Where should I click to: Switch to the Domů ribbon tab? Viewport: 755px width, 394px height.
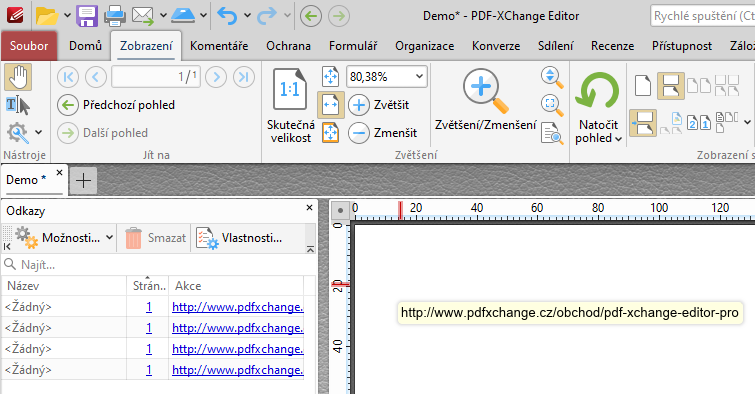(x=85, y=46)
